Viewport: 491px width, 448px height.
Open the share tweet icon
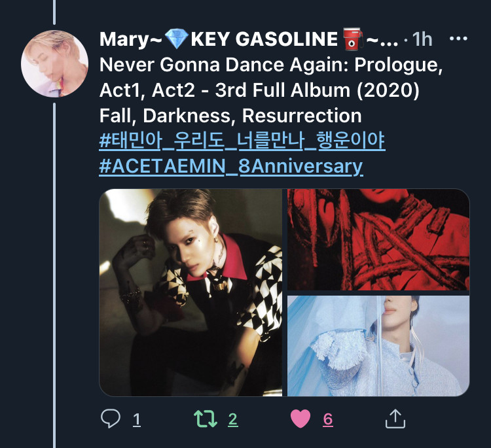395,419
